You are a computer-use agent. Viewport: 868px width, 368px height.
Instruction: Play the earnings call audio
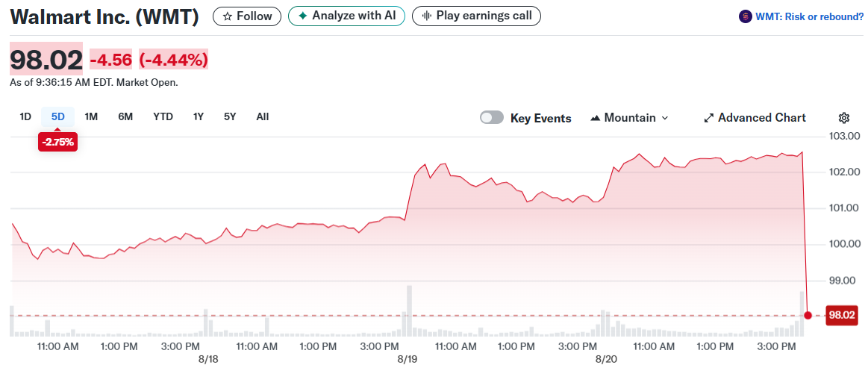(x=476, y=16)
